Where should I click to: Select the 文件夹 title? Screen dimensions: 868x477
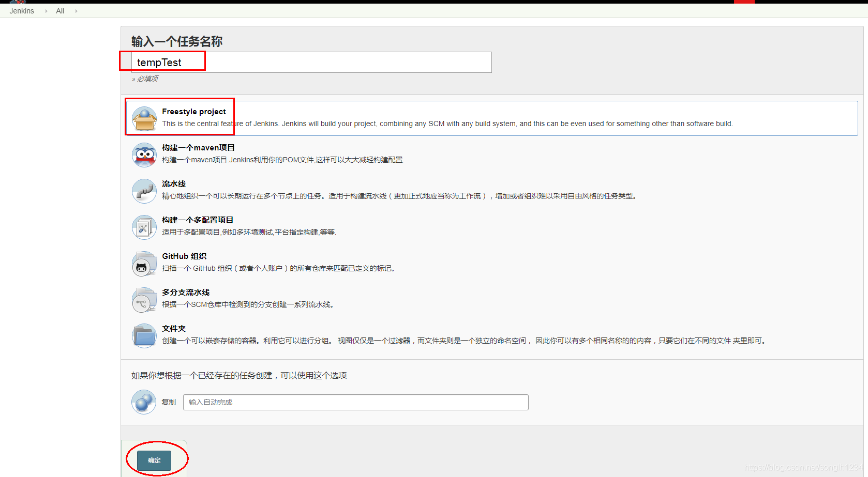tap(174, 329)
